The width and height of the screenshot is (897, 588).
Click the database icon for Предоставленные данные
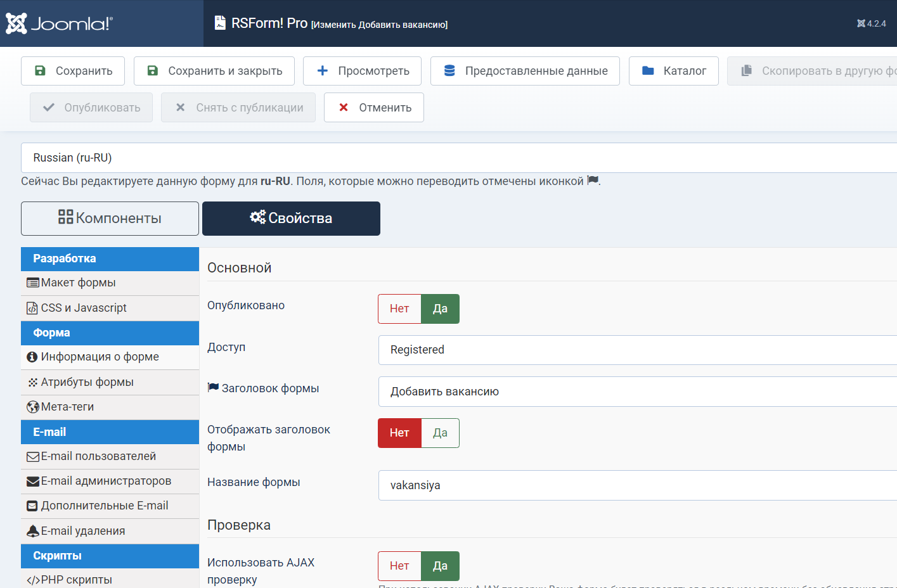click(449, 71)
